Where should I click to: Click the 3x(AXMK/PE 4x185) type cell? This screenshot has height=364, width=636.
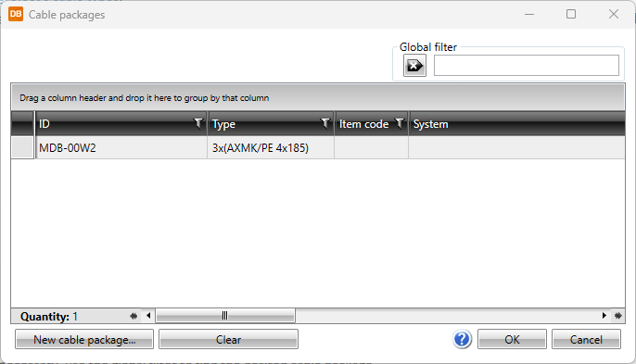coord(271,147)
